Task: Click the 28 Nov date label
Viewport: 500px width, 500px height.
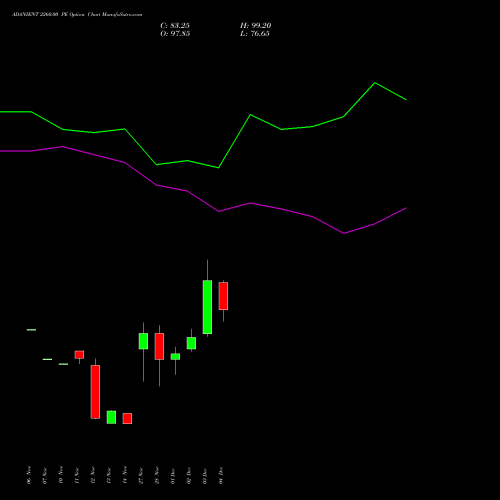Action: coord(157,475)
